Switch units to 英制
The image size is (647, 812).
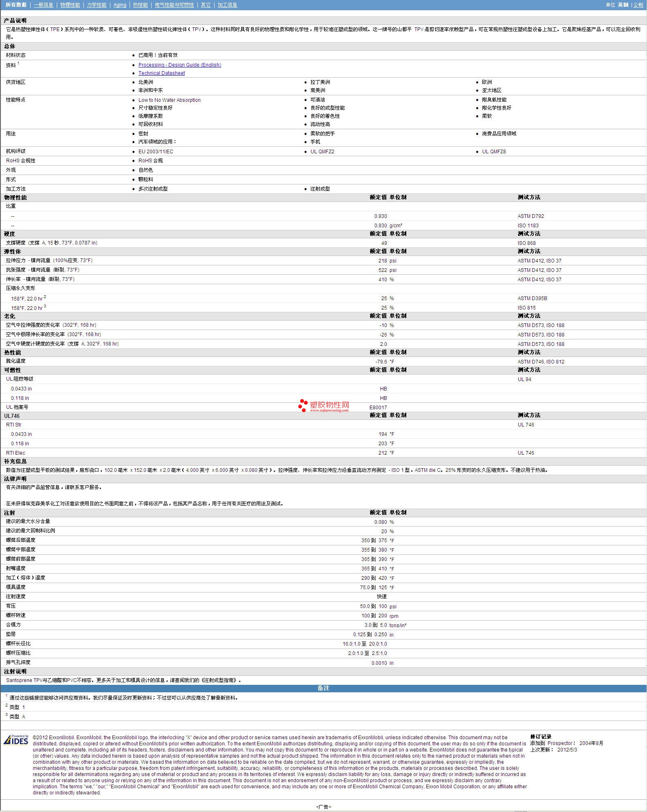(x=623, y=5)
